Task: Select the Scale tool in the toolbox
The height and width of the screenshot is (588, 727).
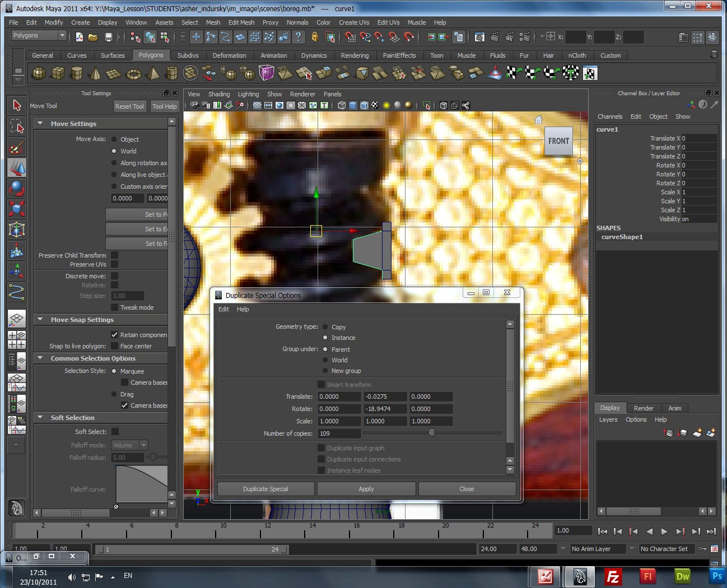Action: point(16,209)
